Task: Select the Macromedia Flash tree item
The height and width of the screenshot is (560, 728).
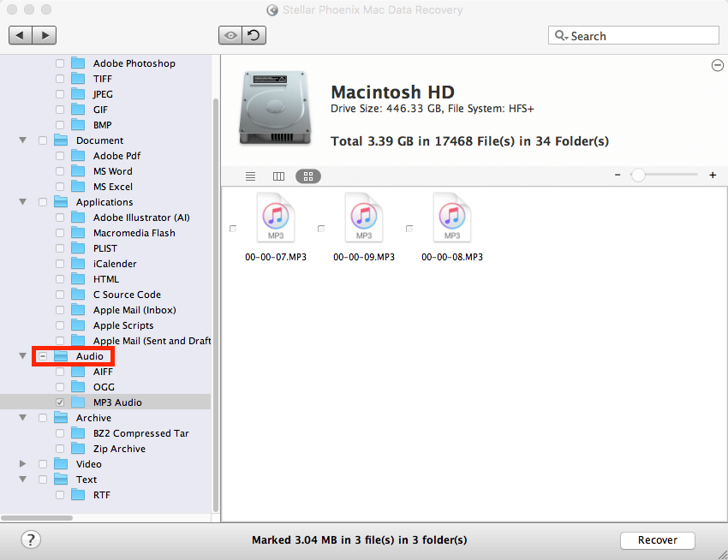Action: click(x=134, y=233)
